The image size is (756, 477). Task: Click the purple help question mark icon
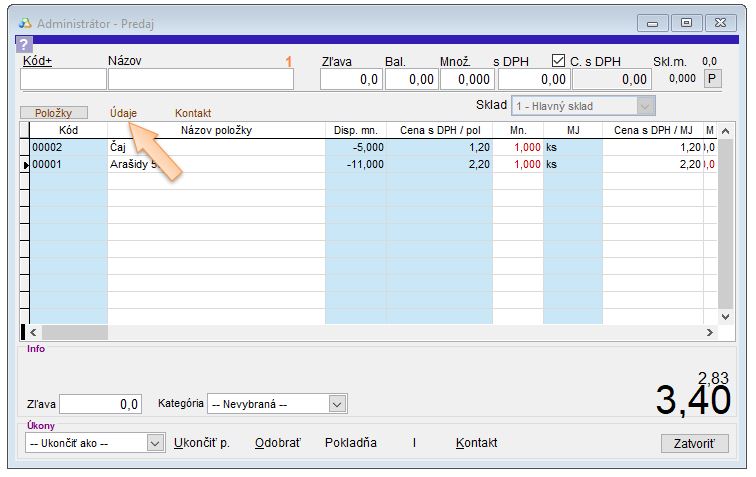tap(25, 44)
